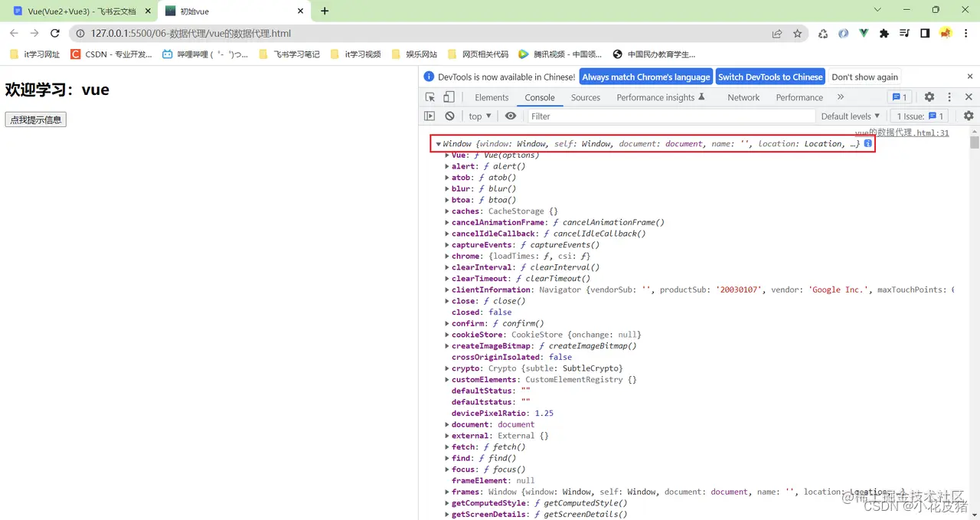Open the blue circular extension icon

pos(843,33)
